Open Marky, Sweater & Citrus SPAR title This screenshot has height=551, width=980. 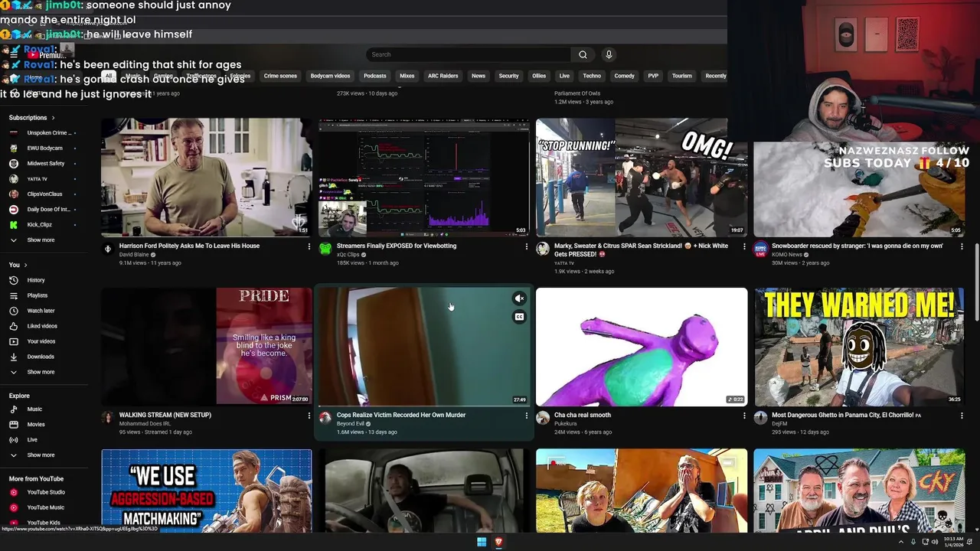641,249
